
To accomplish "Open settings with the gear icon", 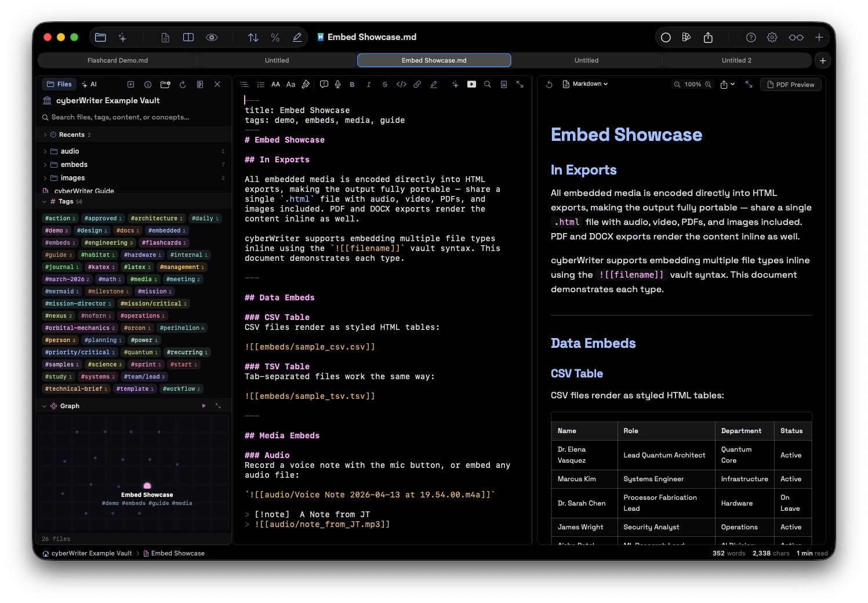I will pyautogui.click(x=772, y=37).
